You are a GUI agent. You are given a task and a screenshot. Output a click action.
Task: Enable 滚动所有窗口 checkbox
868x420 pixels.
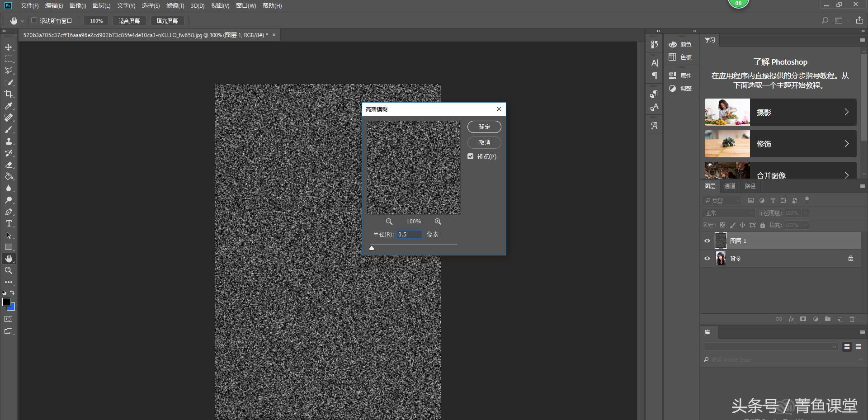pyautogui.click(x=34, y=20)
